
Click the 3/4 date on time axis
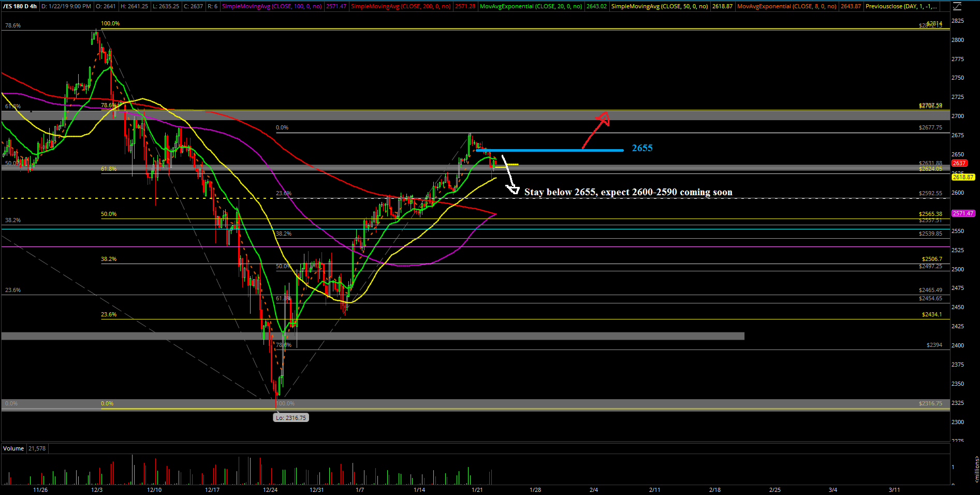click(833, 490)
